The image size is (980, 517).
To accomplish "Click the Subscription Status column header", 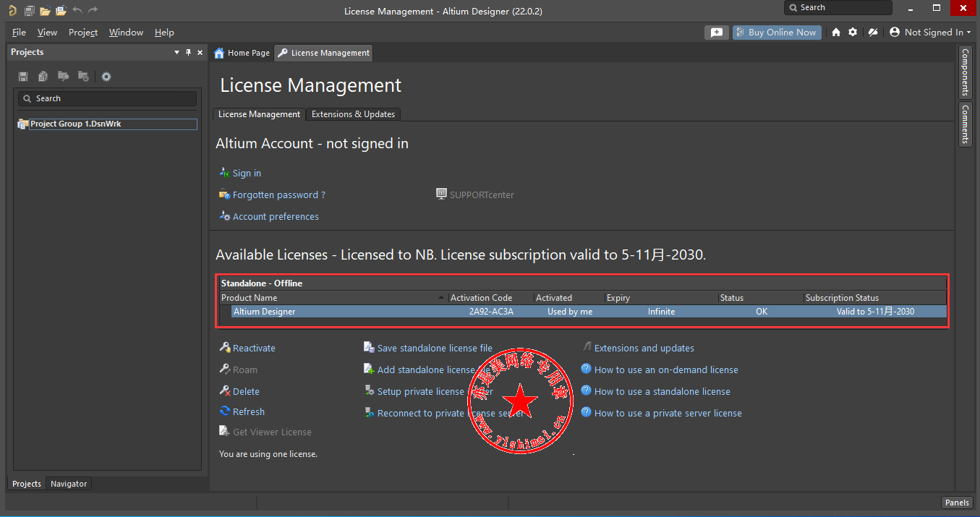I will coord(874,298).
